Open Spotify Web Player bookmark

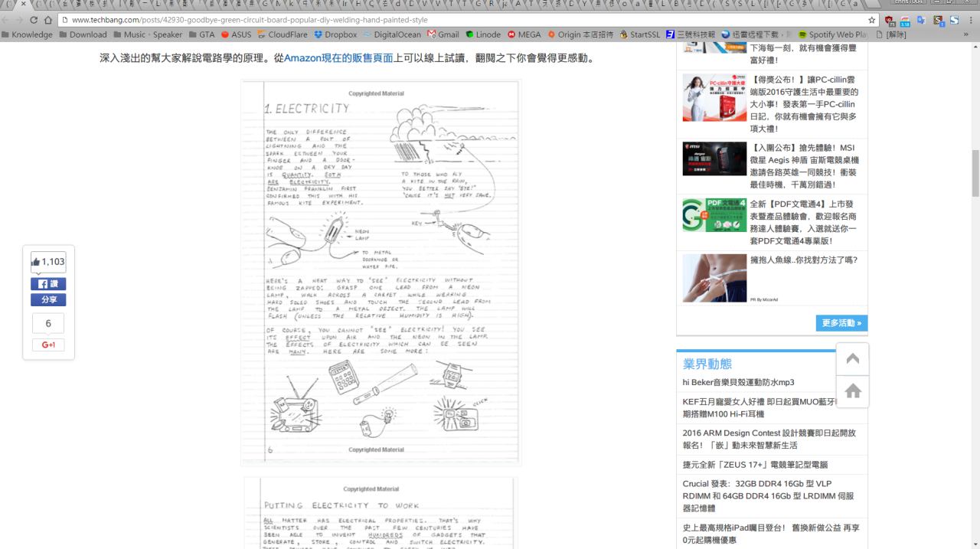[x=833, y=34]
